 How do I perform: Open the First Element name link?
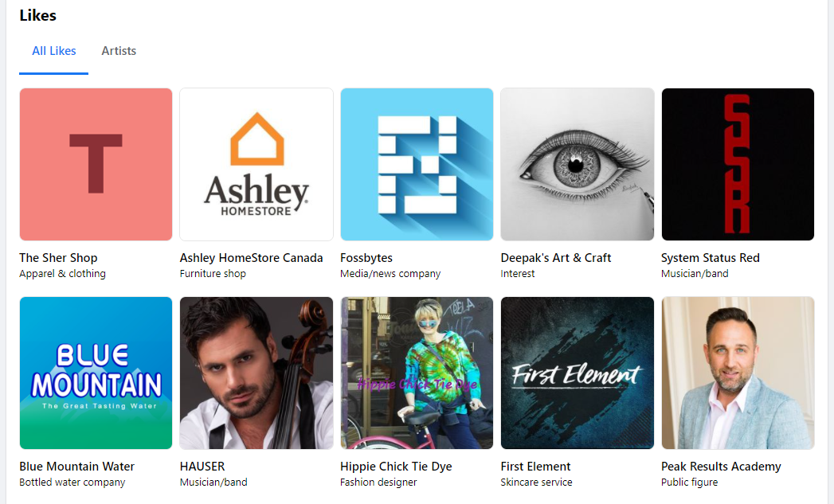pyautogui.click(x=535, y=467)
